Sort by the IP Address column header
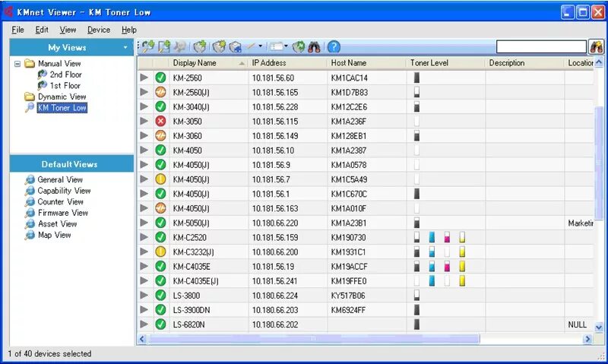608x364 pixels. point(288,63)
